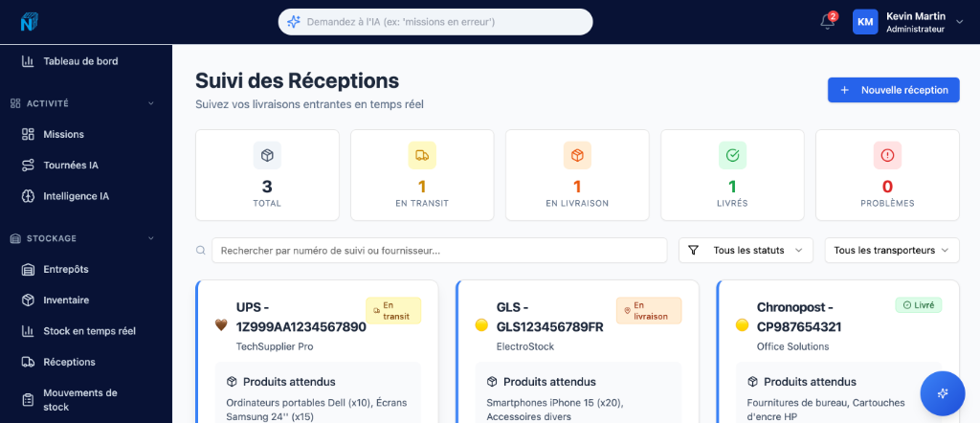
Task: Click ElectroStock supplier name
Action: [525, 346]
